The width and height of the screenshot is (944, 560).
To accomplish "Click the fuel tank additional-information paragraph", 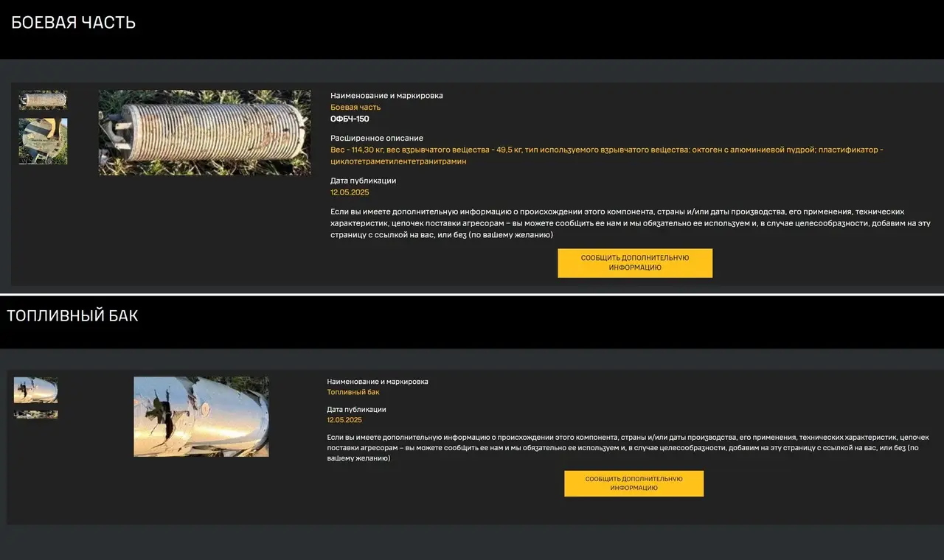I will tap(628, 448).
